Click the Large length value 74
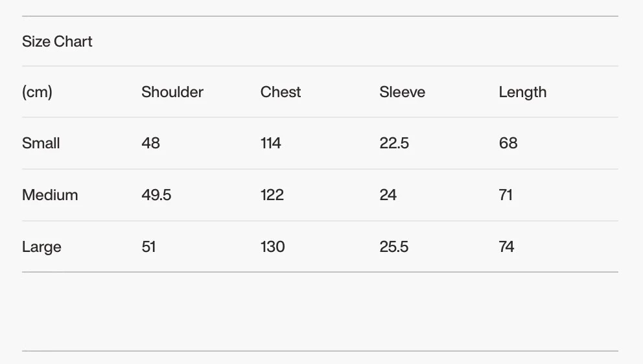This screenshot has height=364, width=643. [507, 247]
